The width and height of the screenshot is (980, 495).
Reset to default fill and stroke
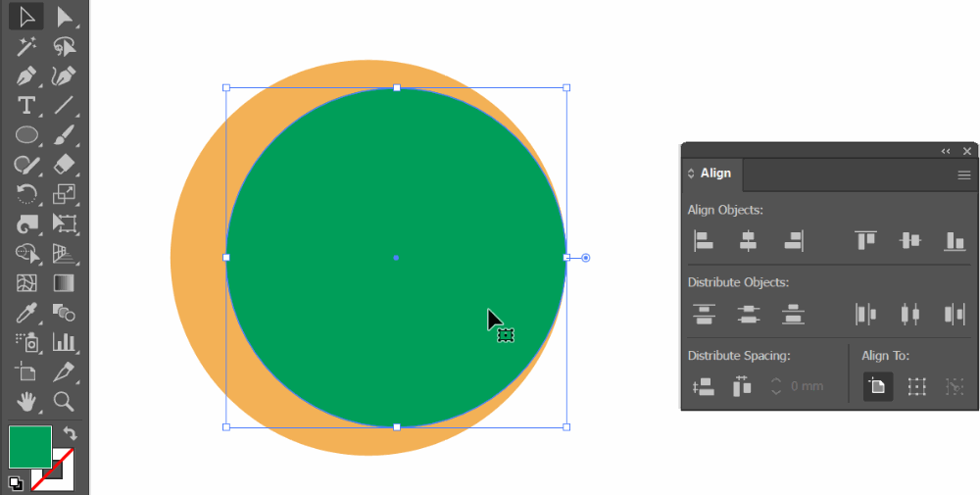(15, 482)
